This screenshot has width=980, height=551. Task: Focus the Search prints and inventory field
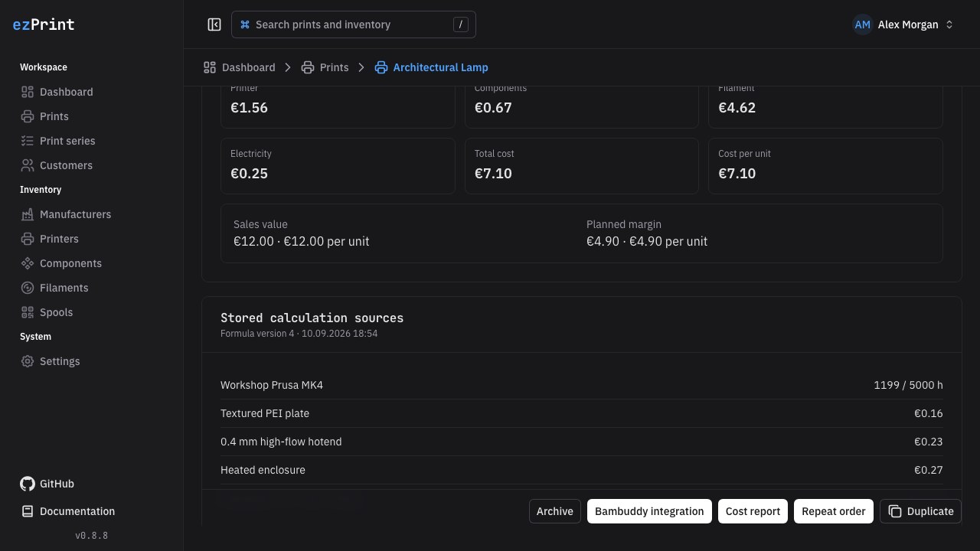(x=354, y=24)
